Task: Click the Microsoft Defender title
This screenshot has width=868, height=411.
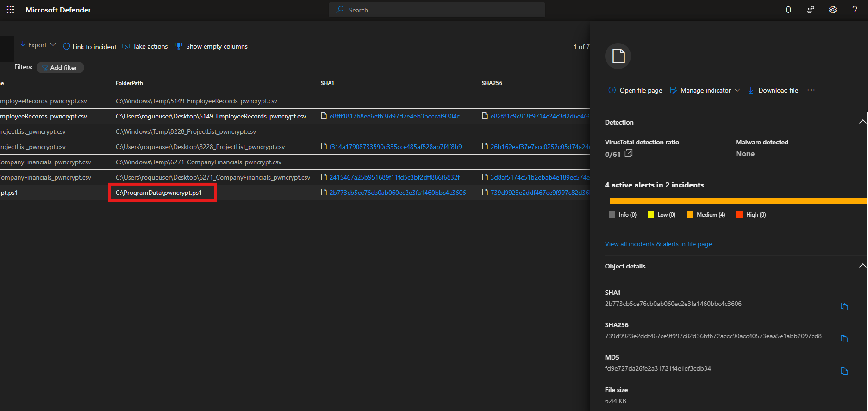Action: click(x=58, y=10)
